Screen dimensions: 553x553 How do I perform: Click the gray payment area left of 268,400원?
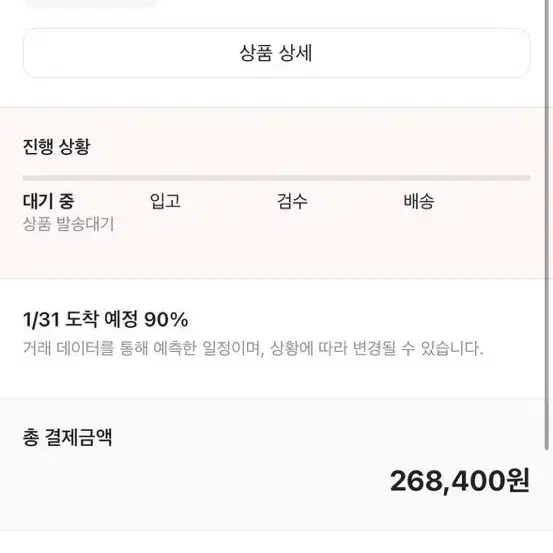tap(194, 481)
